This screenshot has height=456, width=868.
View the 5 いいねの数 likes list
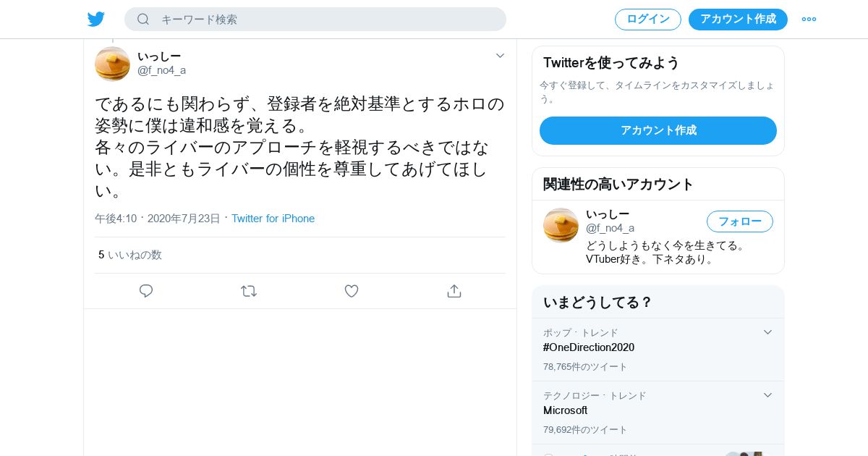click(x=130, y=255)
